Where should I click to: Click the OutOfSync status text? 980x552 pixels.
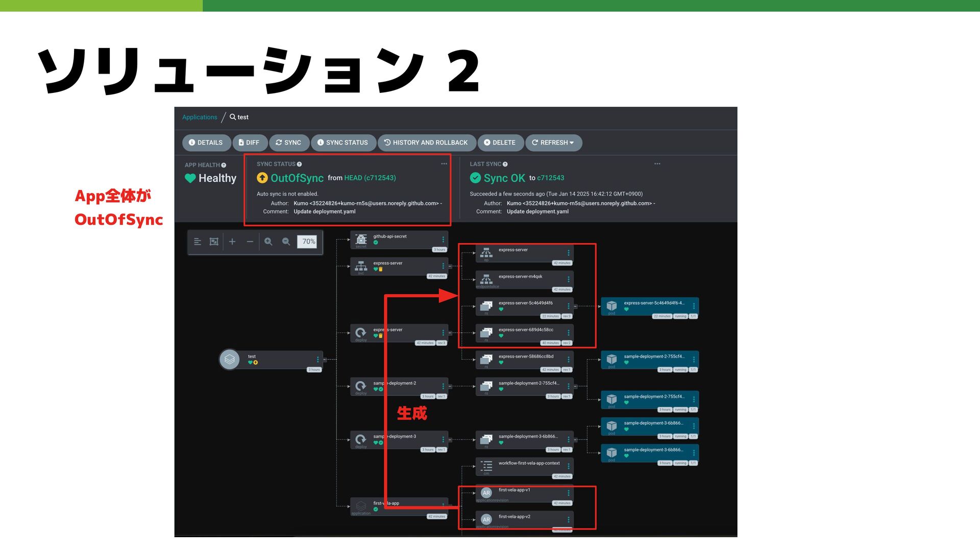pos(297,178)
